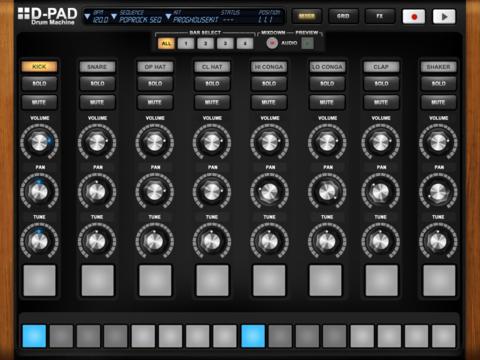Open the BPM dropdown arrow
Viewport: 480px width, 360px height.
[87, 16]
